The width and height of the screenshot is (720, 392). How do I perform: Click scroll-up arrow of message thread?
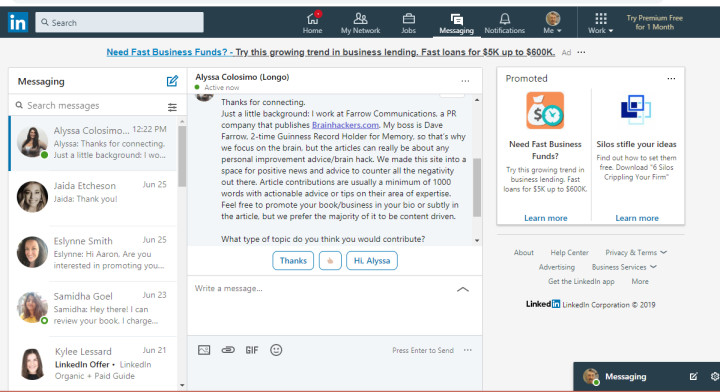coord(477,100)
